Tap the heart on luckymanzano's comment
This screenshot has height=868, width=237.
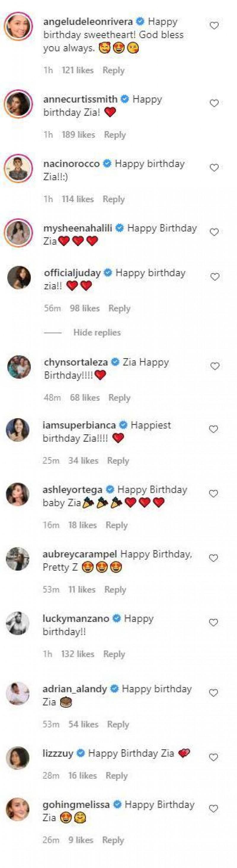[214, 623]
